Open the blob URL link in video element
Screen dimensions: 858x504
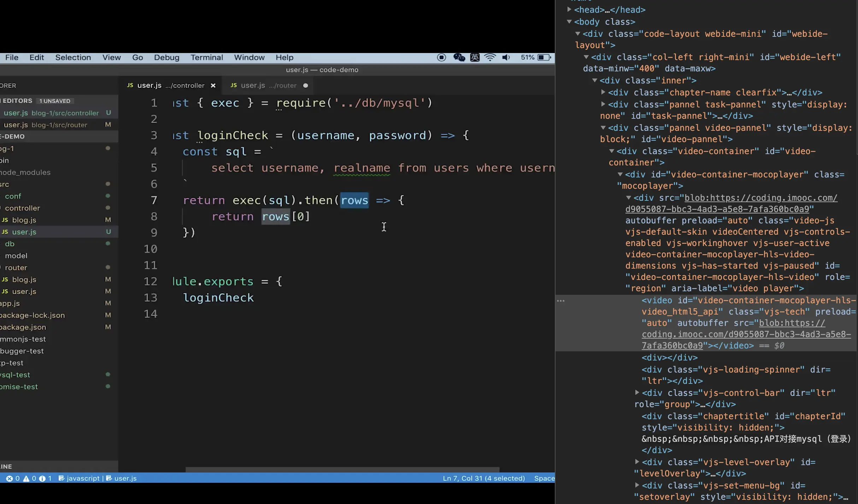[x=746, y=334]
